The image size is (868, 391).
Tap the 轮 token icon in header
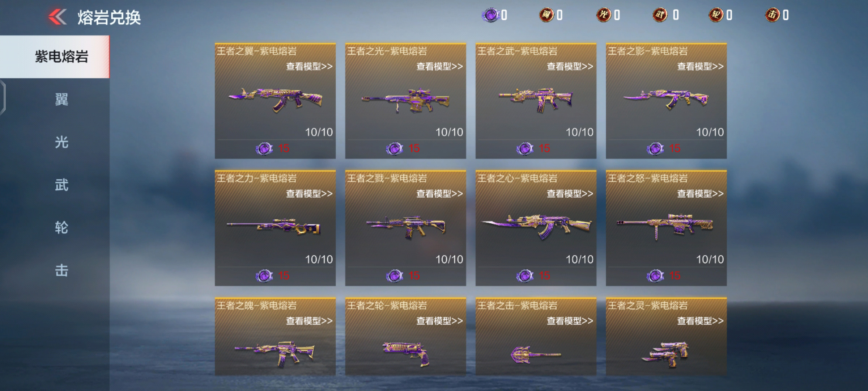[716, 15]
